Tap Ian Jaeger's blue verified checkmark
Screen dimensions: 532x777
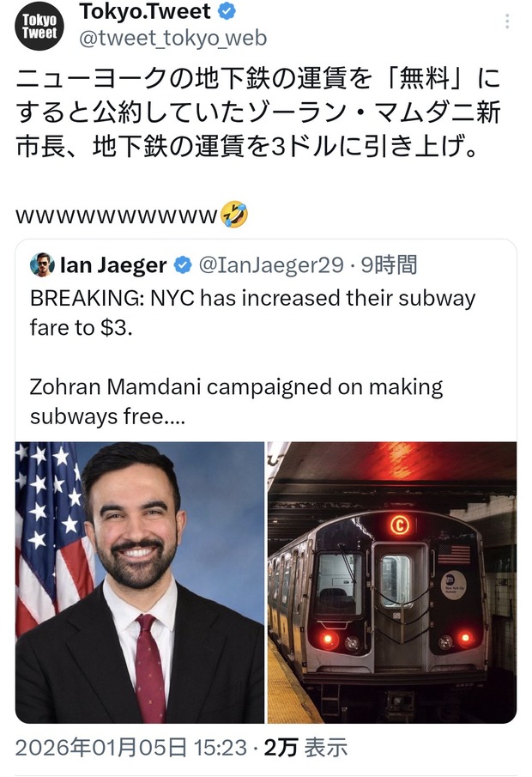pos(183,265)
